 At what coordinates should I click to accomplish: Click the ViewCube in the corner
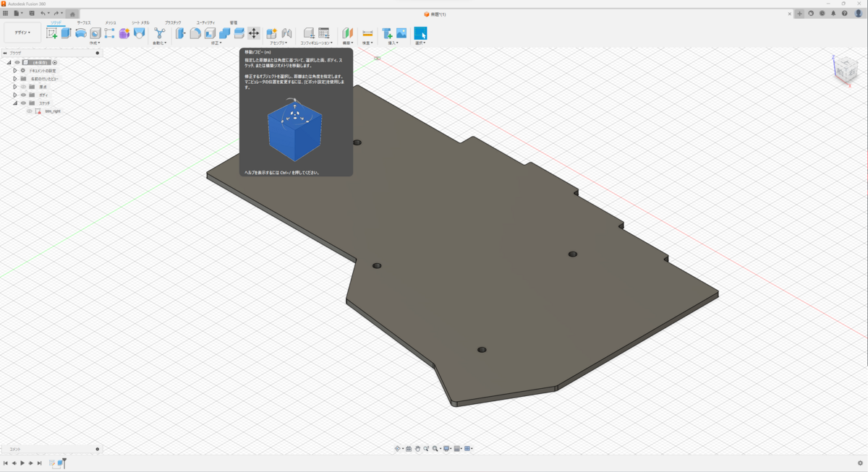point(845,69)
